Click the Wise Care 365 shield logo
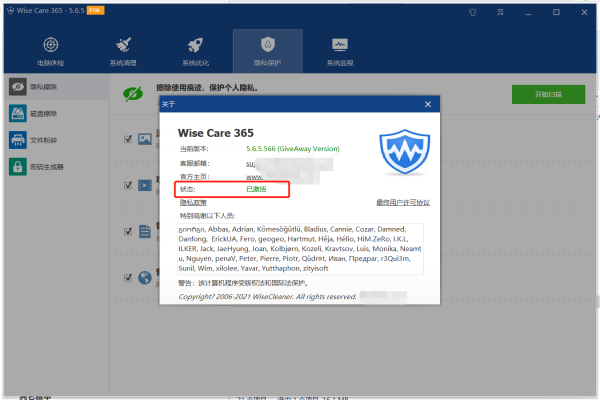Image resolution: width=600 pixels, height=400 pixels. (404, 152)
